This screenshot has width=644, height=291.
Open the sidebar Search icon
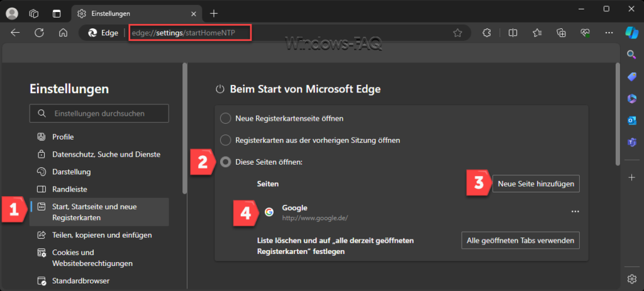pos(631,54)
